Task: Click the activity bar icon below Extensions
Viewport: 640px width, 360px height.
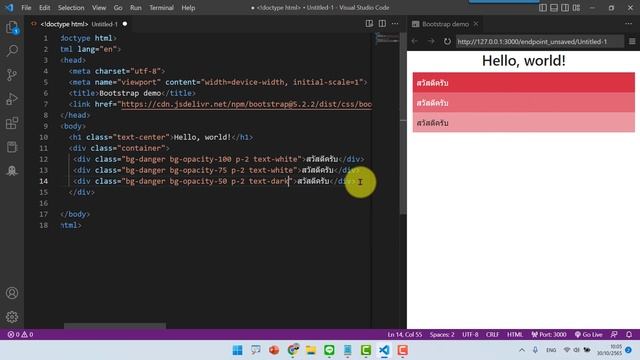Action: [12, 147]
